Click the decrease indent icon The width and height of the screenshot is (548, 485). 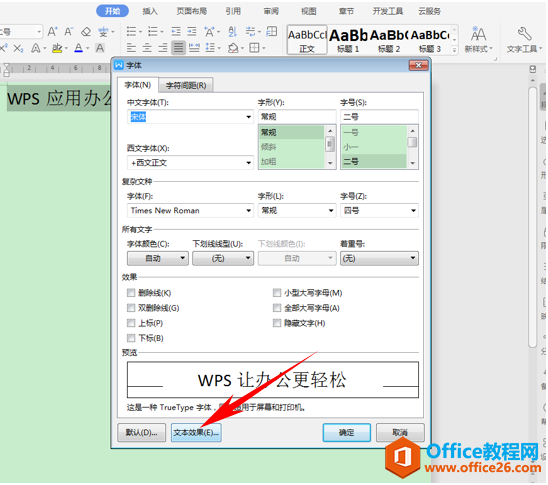click(x=176, y=32)
